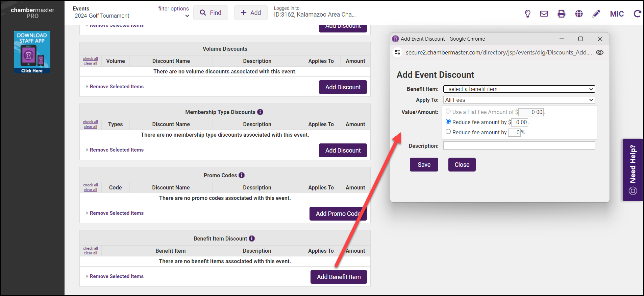
Task: Click the printer icon in header
Action: 561,14
